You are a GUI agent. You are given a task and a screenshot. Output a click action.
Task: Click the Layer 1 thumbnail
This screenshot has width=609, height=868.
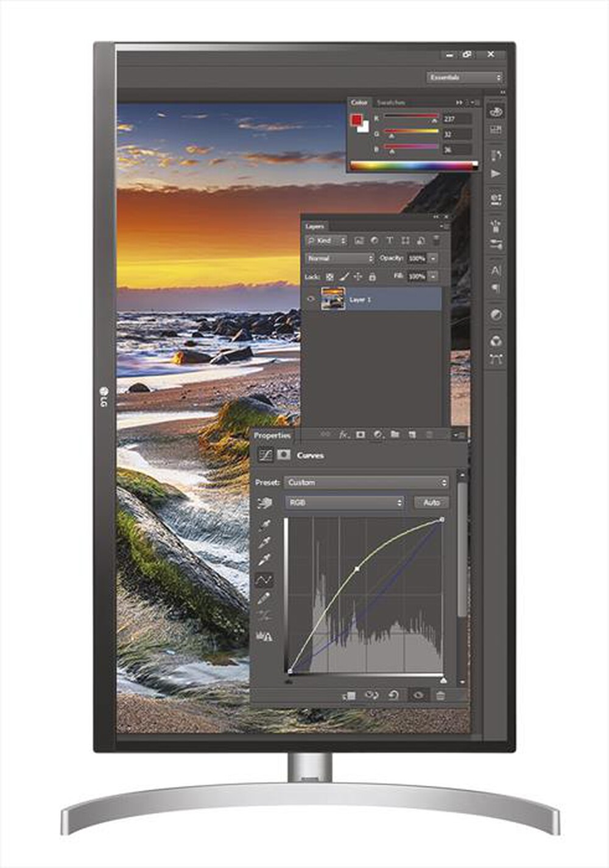(x=333, y=299)
